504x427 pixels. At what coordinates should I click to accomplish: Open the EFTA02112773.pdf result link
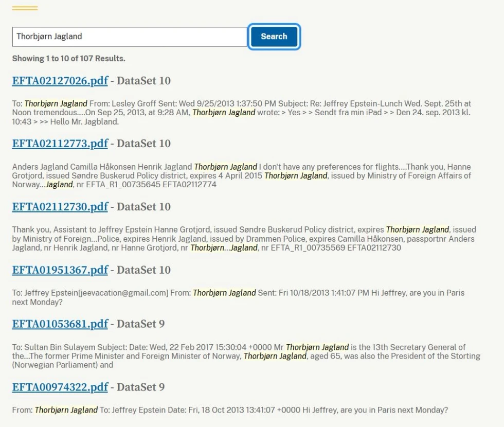click(60, 144)
